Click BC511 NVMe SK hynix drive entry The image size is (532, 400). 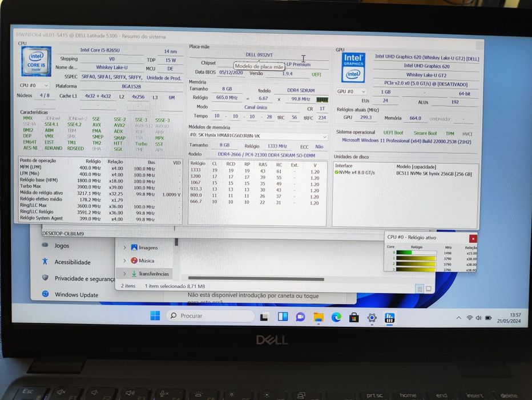[434, 174]
